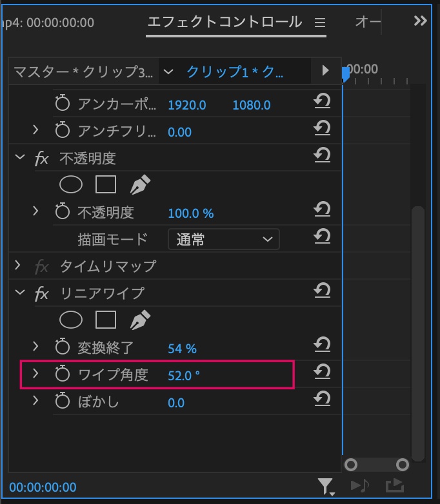The height and width of the screenshot is (504, 440).
Task: Reset the ワイプ角度 parameter
Action: 322,371
